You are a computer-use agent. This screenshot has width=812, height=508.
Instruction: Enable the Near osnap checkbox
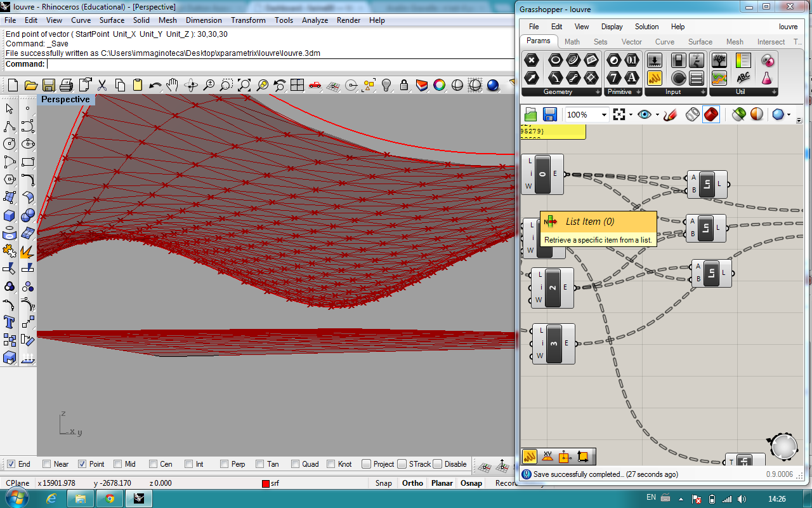tap(47, 464)
